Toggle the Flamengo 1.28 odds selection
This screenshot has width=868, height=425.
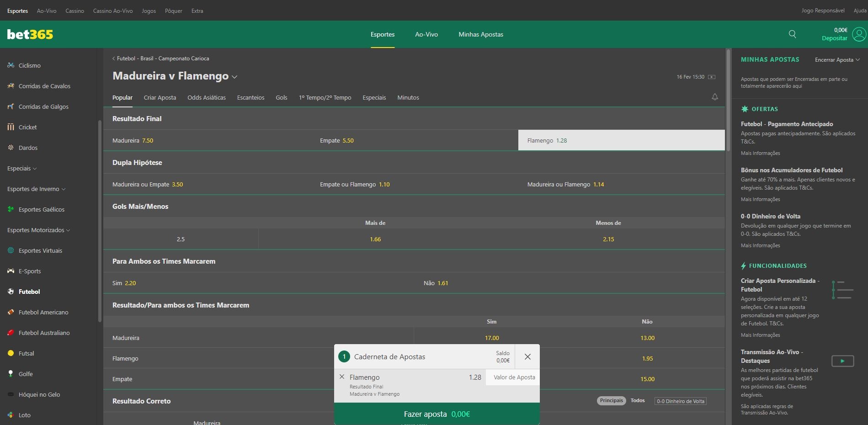tap(621, 140)
